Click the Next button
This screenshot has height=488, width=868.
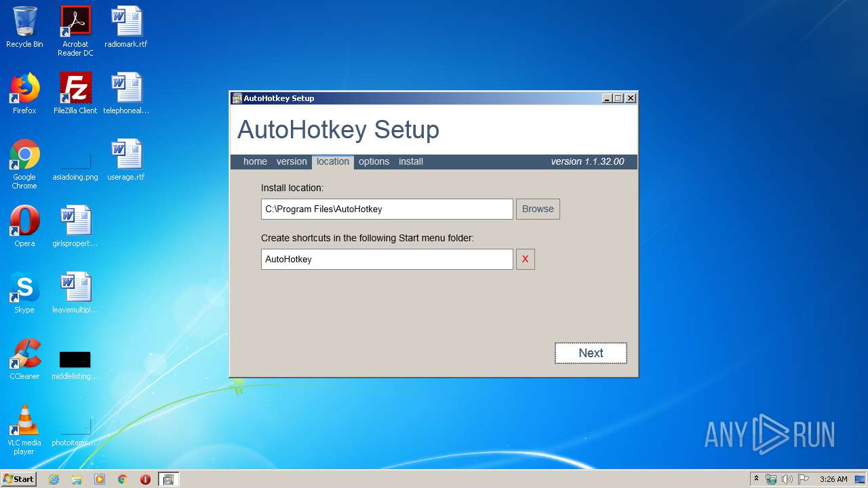click(591, 353)
